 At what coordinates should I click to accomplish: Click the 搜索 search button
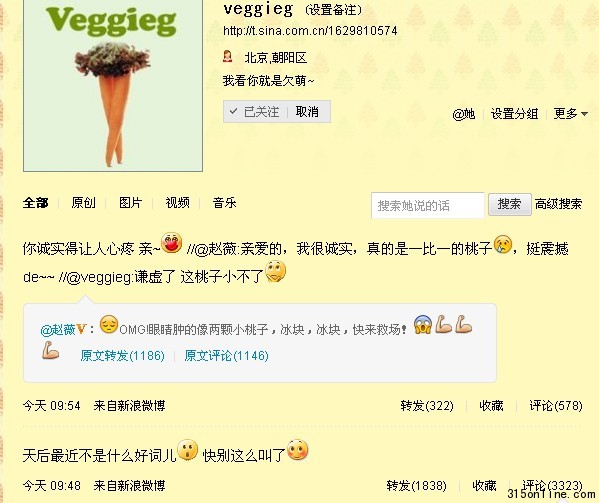(x=510, y=204)
